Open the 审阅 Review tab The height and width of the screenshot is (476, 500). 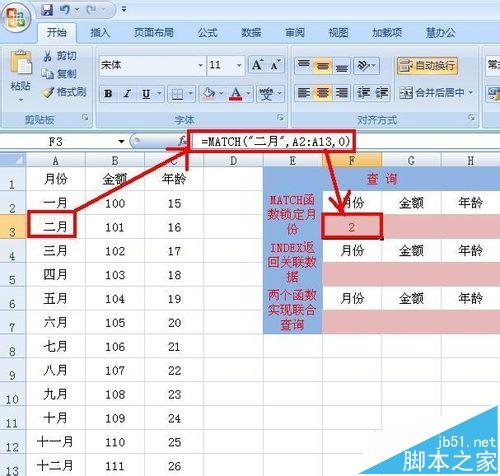point(295,33)
